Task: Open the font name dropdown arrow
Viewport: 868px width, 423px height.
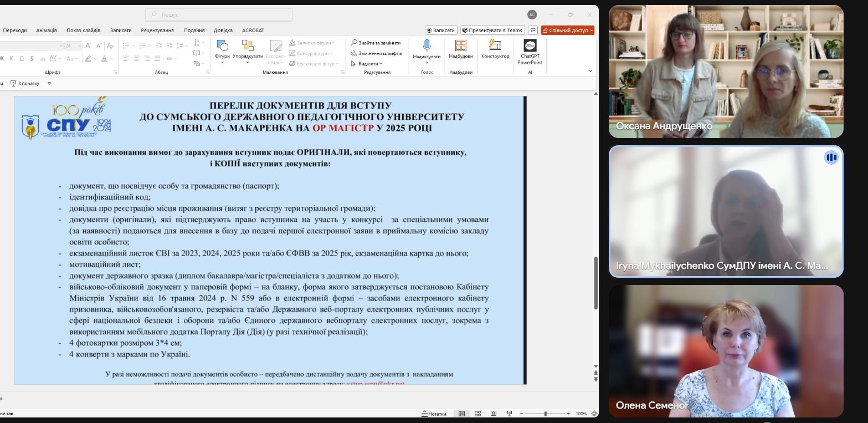Action: [60, 45]
